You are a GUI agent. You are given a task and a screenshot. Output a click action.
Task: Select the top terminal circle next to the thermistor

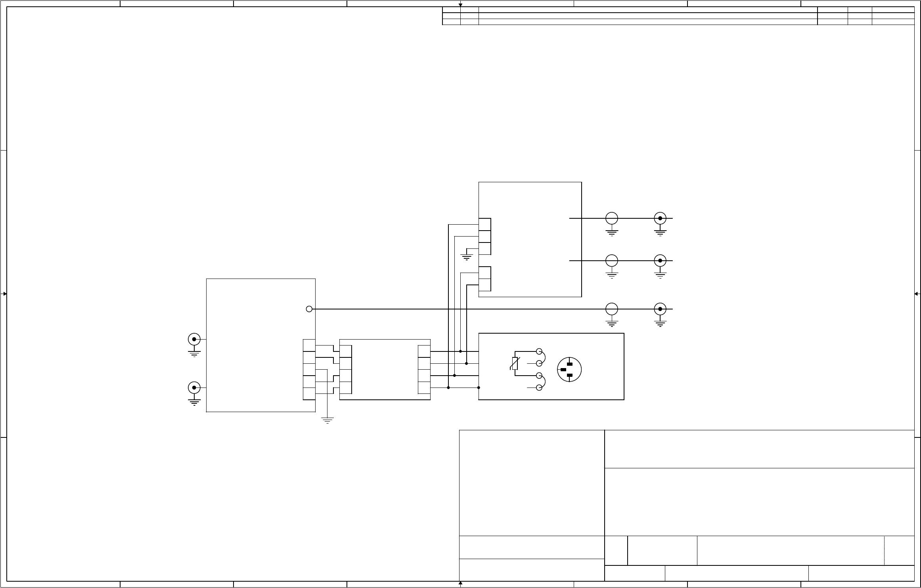pos(539,351)
